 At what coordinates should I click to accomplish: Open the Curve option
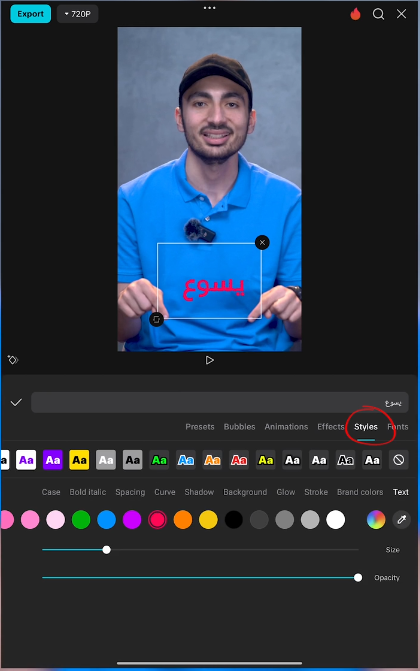pos(165,492)
